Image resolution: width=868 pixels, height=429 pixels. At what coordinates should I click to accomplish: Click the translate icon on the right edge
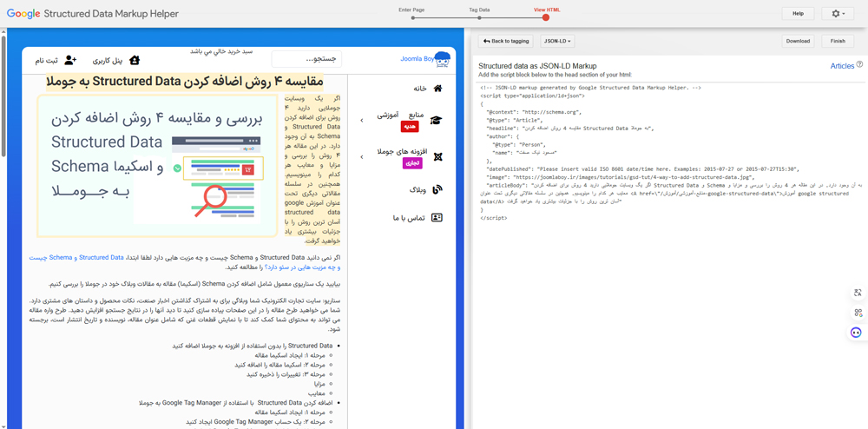tap(858, 294)
